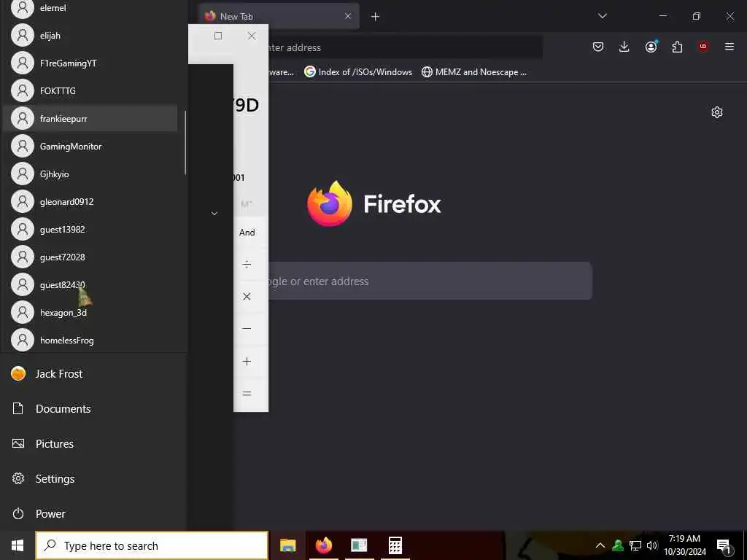Screen dimensions: 747x560
Task: Open the MEMZ and Noescape bookmark
Action: (x=474, y=72)
